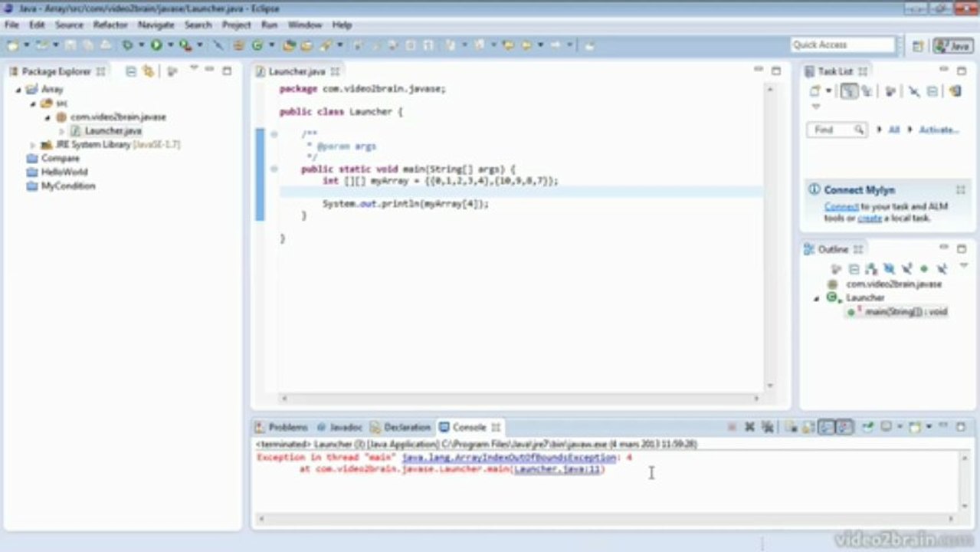980x552 pixels.
Task: Click Collapse All icon in Task List
Action: (x=932, y=91)
